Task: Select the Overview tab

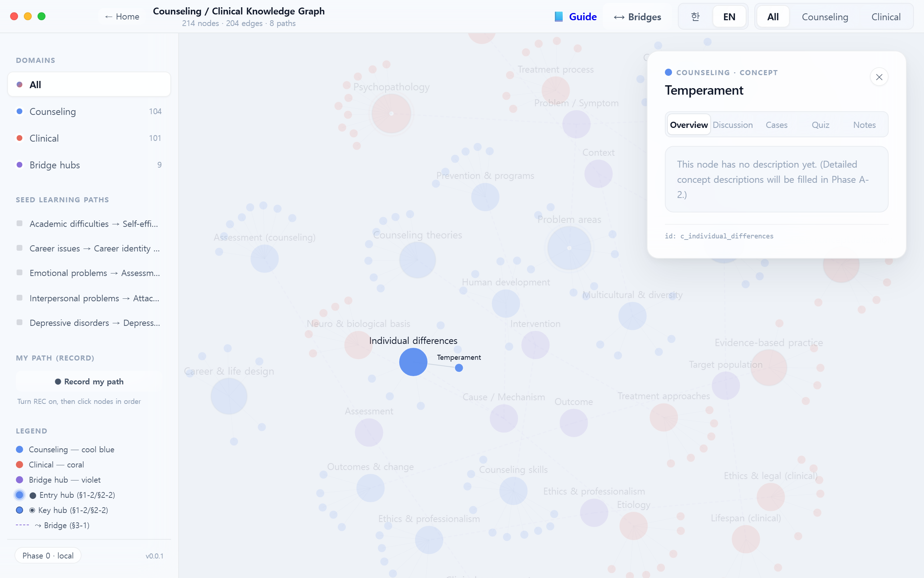Action: pyautogui.click(x=689, y=125)
